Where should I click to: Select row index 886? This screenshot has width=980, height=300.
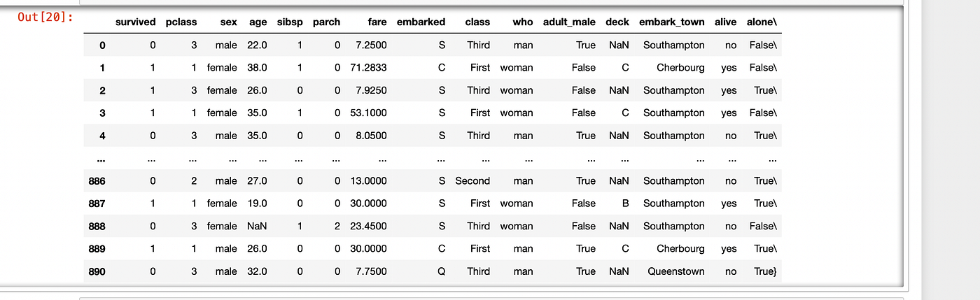tap(97, 180)
